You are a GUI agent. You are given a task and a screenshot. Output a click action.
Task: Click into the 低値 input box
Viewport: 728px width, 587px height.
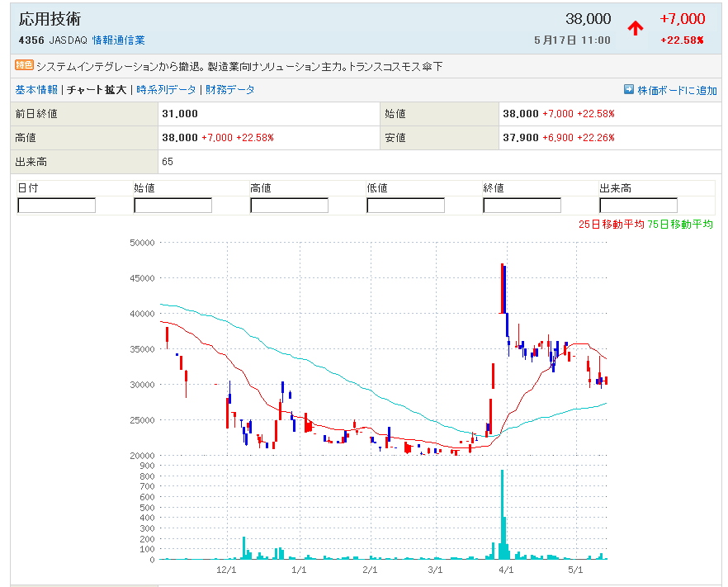click(405, 206)
